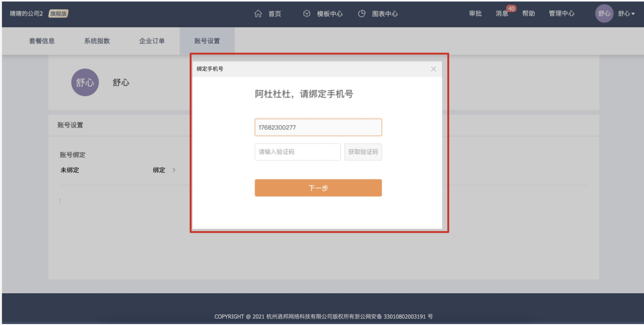
Task: Click the home icon beside 首页
Action: (258, 14)
